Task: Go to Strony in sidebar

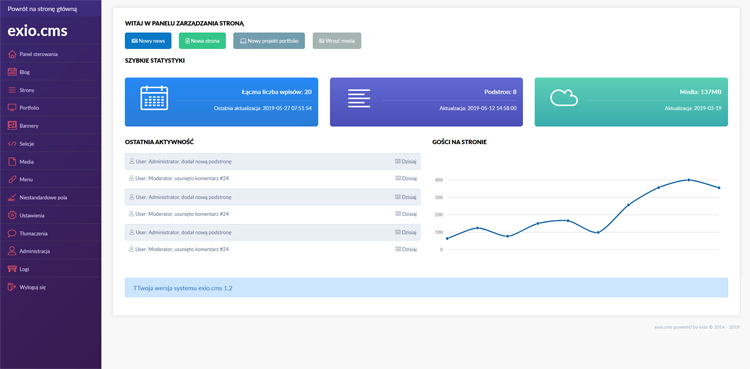Action: (50, 90)
